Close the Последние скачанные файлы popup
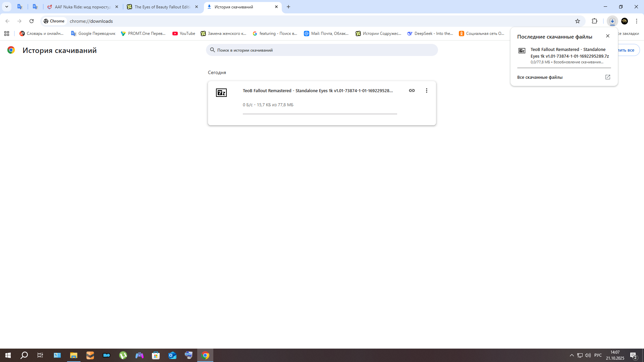The width and height of the screenshot is (644, 362). (x=608, y=36)
